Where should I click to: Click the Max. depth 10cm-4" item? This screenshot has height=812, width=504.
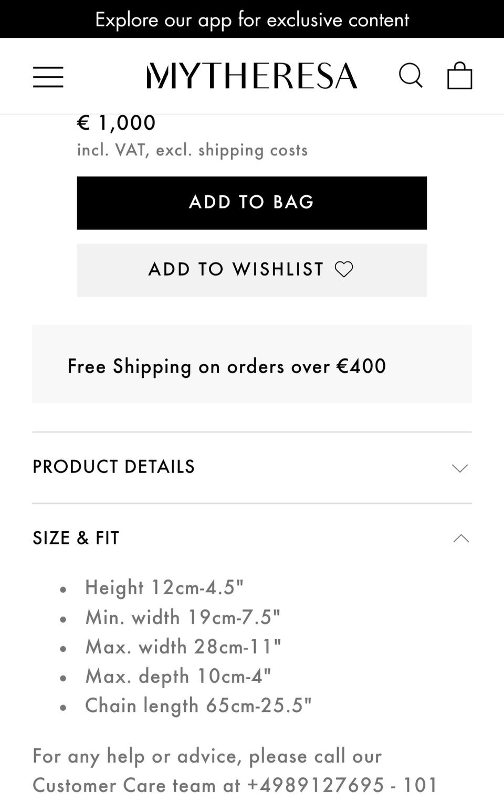pos(178,676)
